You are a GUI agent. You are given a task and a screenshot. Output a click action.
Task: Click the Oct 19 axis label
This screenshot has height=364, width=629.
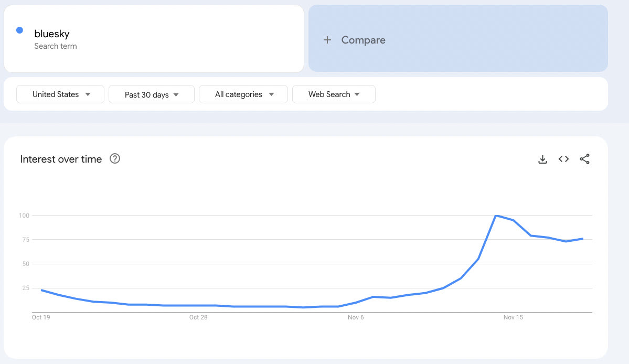pyautogui.click(x=40, y=317)
